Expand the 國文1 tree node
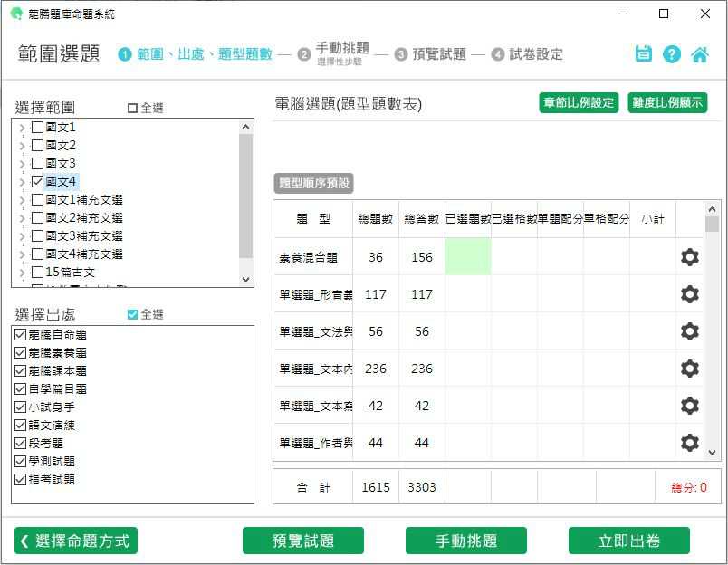This screenshot has width=728, height=565. 22,128
